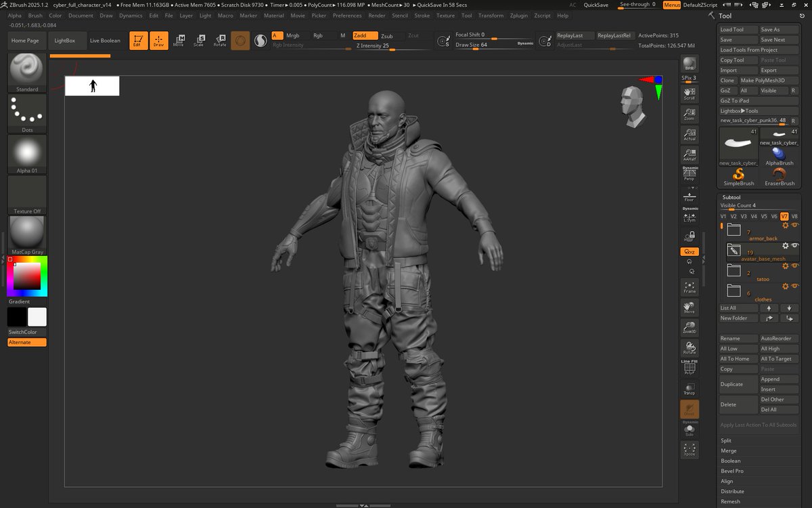
Task: Click the Floor grid icon
Action: [x=690, y=196]
